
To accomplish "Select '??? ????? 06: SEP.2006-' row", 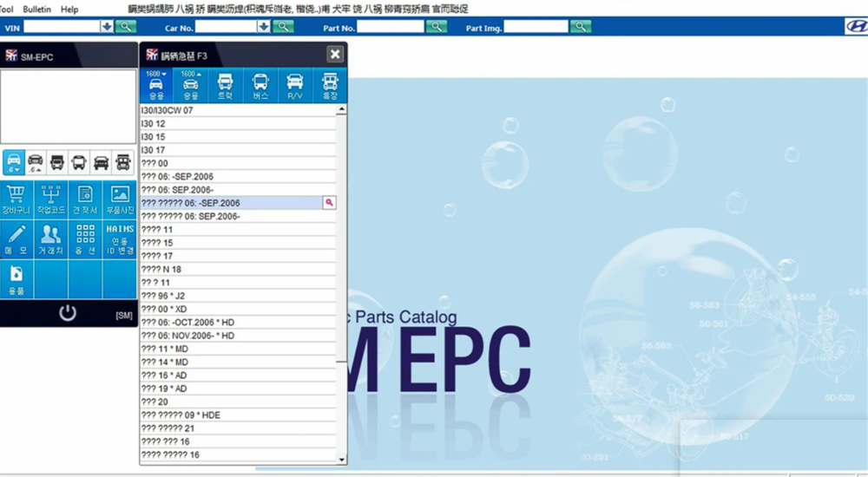I will click(x=238, y=216).
